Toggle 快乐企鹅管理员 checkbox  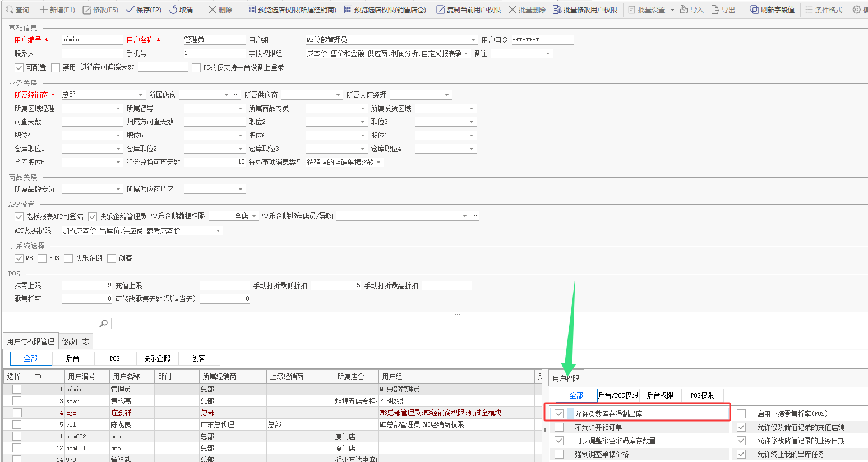coord(93,217)
